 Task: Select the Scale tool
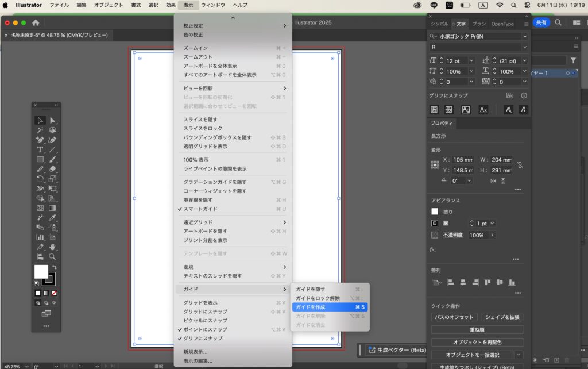point(52,179)
